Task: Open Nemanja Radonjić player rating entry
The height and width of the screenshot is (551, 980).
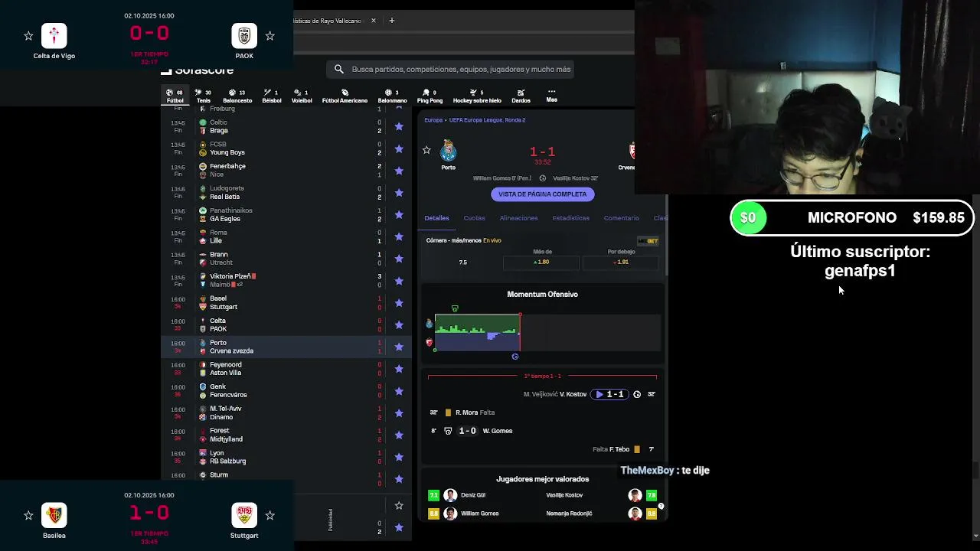Action: [x=600, y=514]
